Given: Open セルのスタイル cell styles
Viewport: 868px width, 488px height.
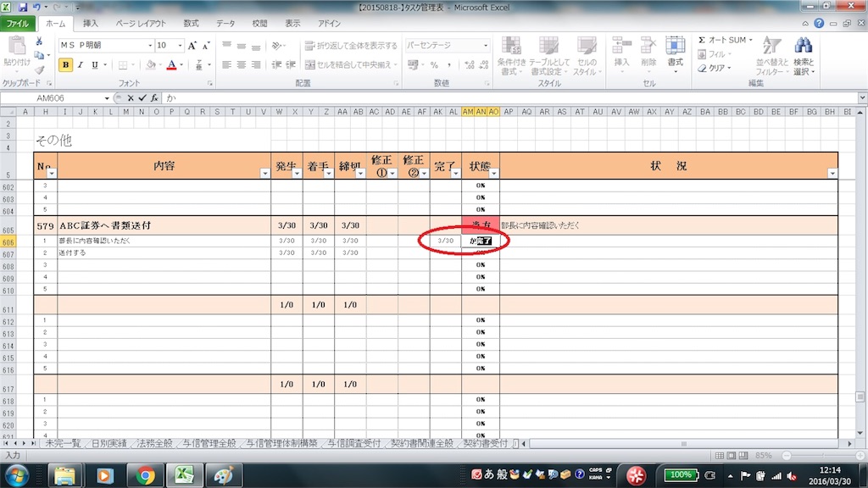Looking at the screenshot, I should click(587, 56).
